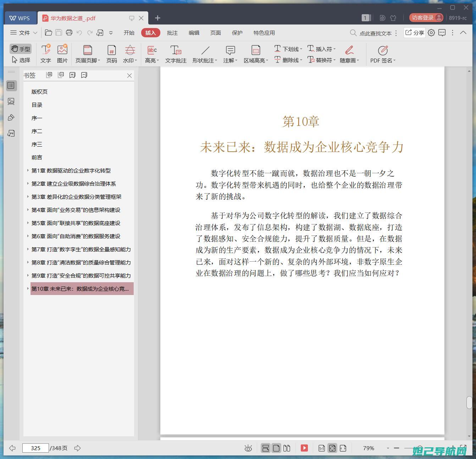Click the 分享 share button
Viewport: 476px width, 459px height.
pos(414,33)
